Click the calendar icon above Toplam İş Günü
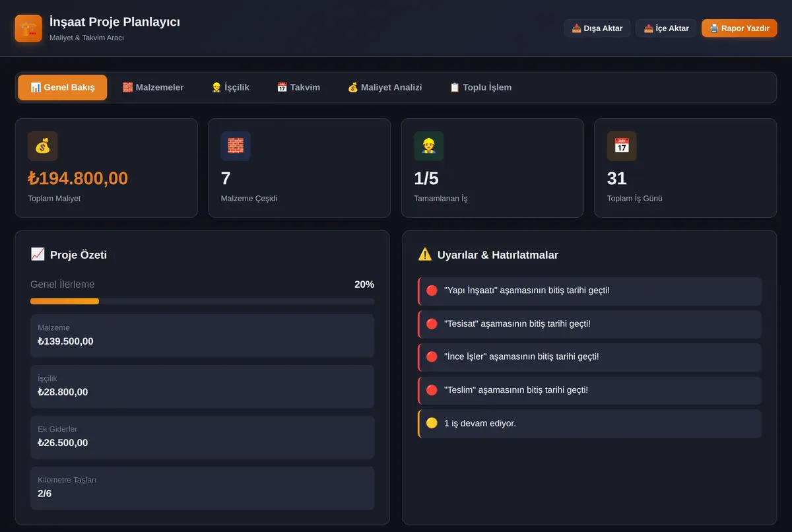Screen dimensions: 792x532 point(622,146)
